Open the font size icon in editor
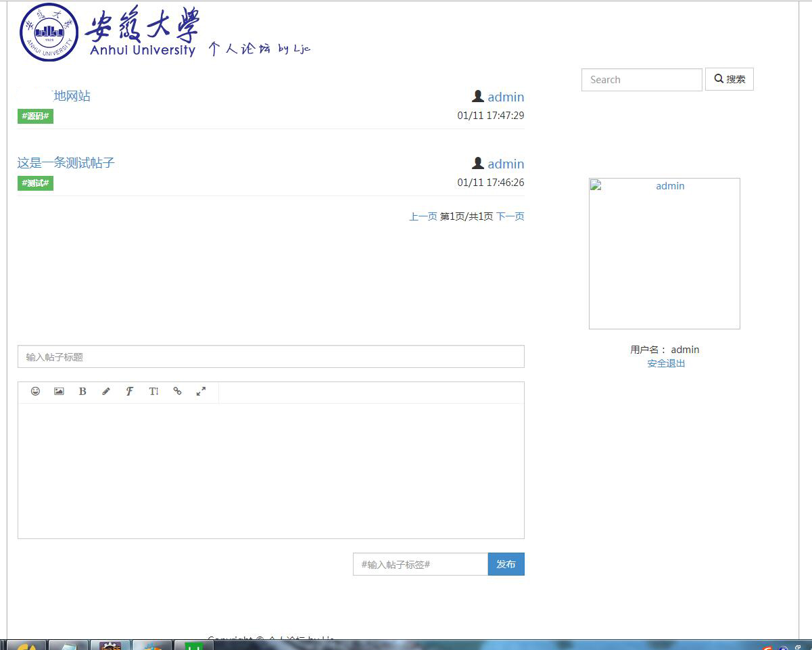The image size is (812, 650). click(153, 392)
